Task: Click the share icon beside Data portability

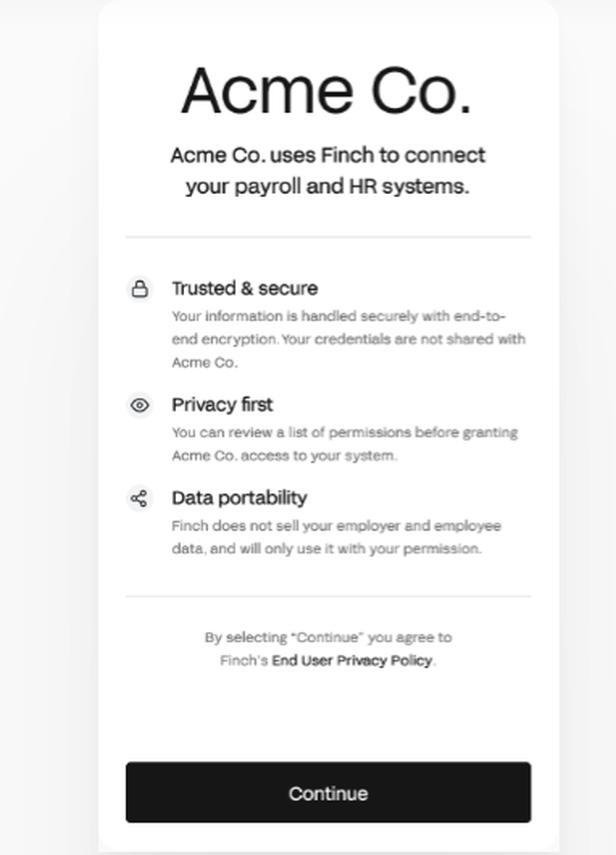Action: tap(140, 498)
